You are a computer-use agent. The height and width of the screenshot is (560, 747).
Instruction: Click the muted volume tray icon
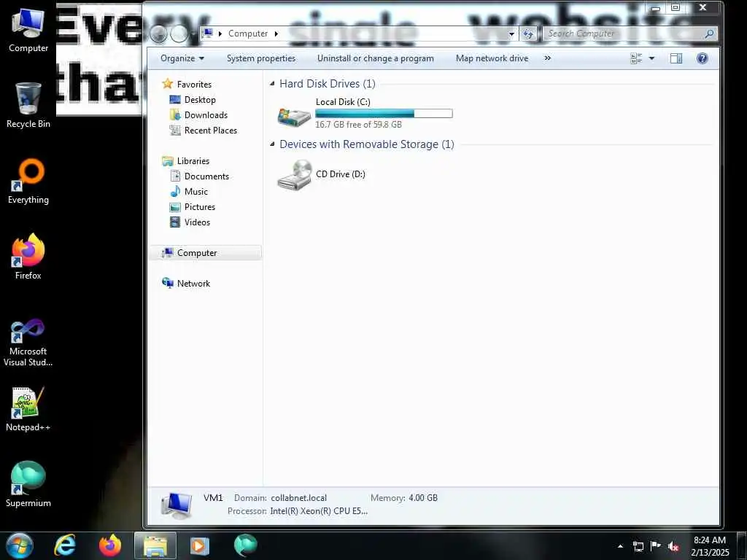coord(673,546)
